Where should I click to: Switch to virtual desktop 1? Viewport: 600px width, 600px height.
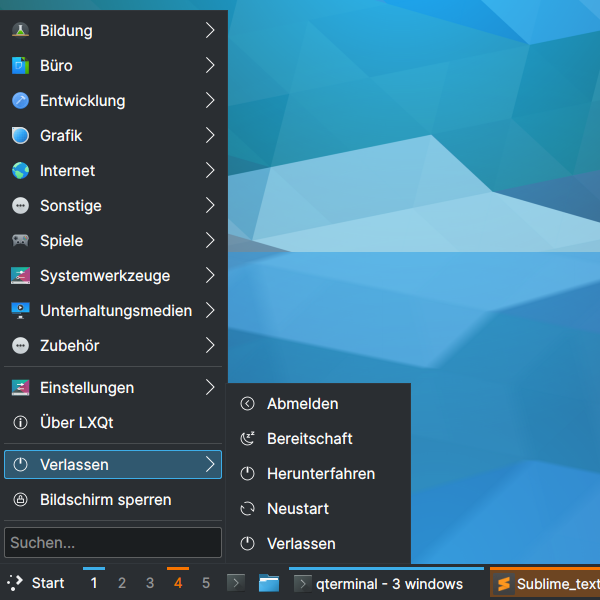[x=94, y=583]
